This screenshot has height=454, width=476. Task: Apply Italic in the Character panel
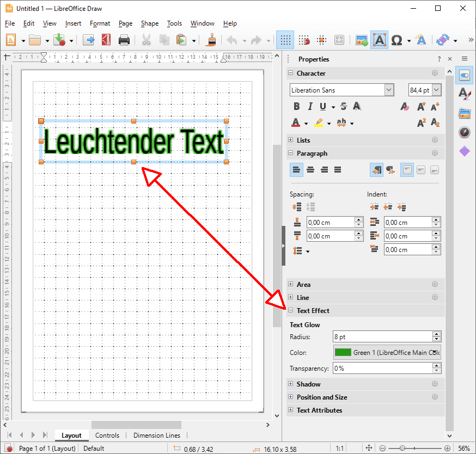[310, 106]
